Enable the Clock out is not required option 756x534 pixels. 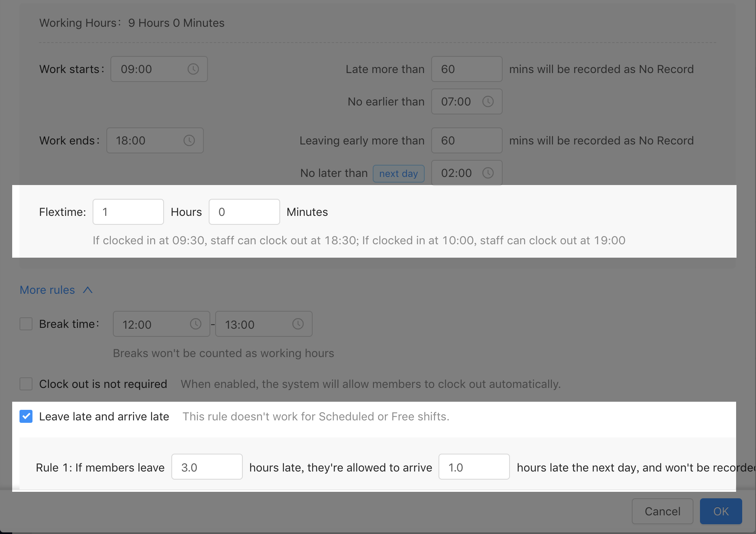[26, 384]
